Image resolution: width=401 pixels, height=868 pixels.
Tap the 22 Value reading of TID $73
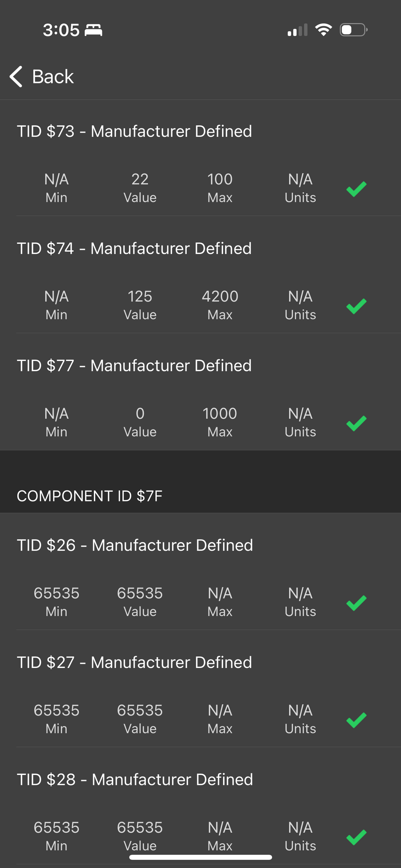coord(140,180)
